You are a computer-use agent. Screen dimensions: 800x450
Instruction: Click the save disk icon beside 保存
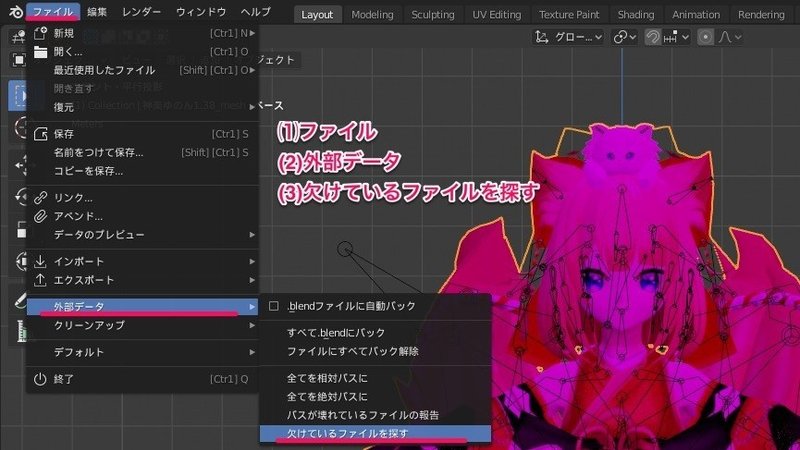coord(40,134)
